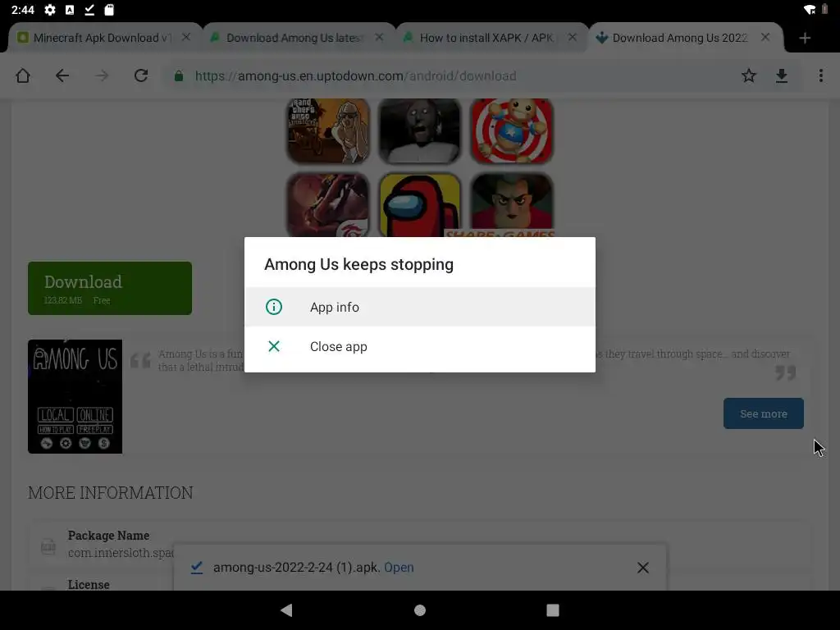The height and width of the screenshot is (630, 840).
Task: Click the See more button
Action: (x=764, y=413)
